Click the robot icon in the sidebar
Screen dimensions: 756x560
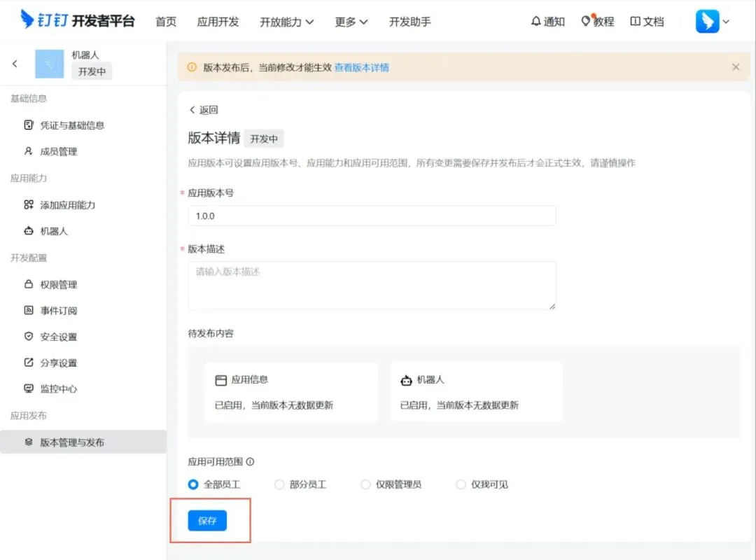pos(29,230)
